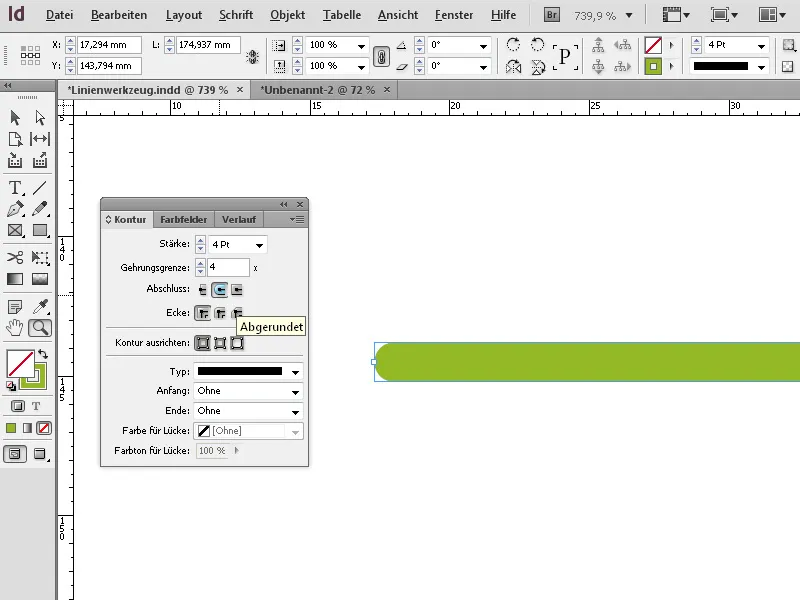The image size is (800, 600).
Task: Open the Anfang dropdown
Action: click(295, 392)
